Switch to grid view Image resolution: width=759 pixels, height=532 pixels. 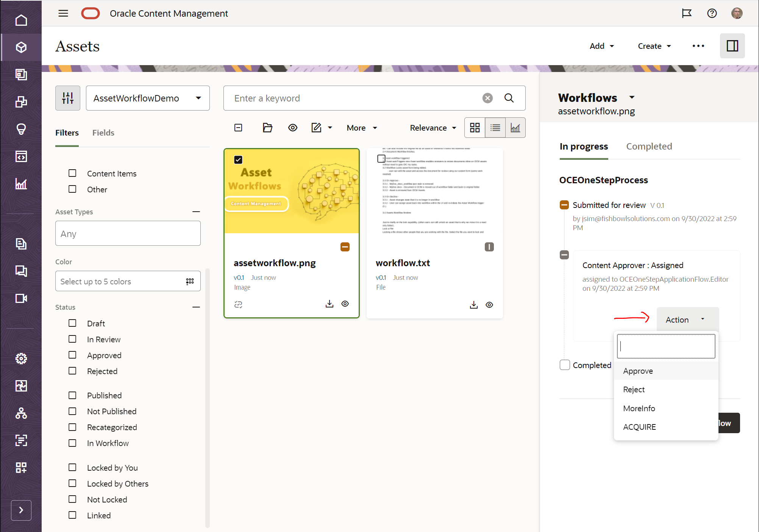click(475, 128)
